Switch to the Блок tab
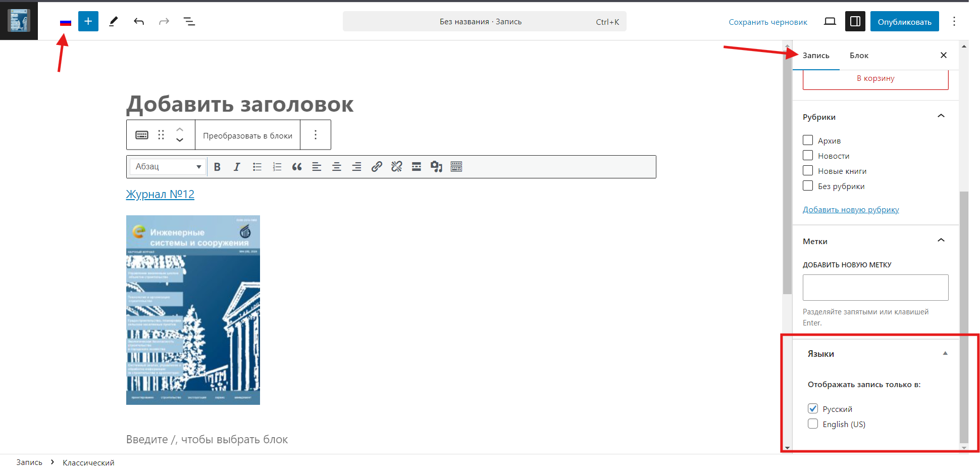Viewport: 980px width, 468px height. pyautogui.click(x=859, y=56)
